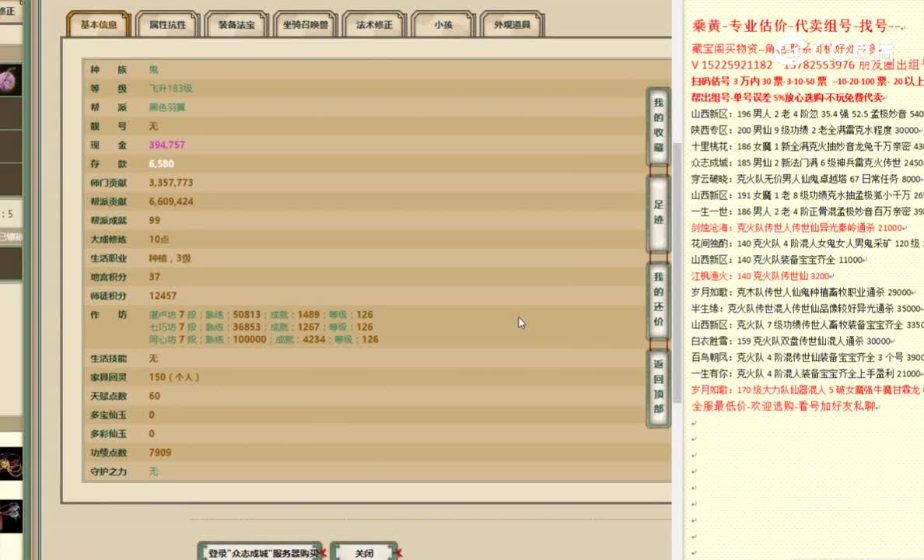Click the 帮出组号-单号误差 line
924x560 pixels.
[789, 97]
